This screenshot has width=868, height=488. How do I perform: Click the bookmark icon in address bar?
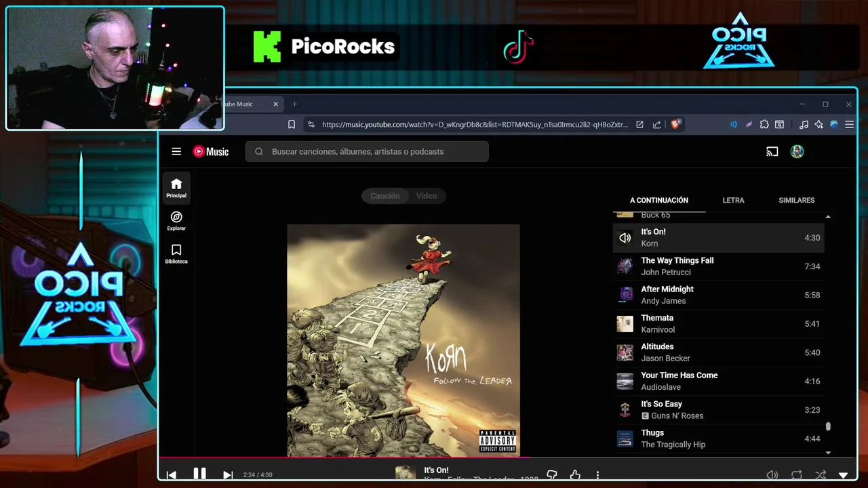tap(292, 125)
